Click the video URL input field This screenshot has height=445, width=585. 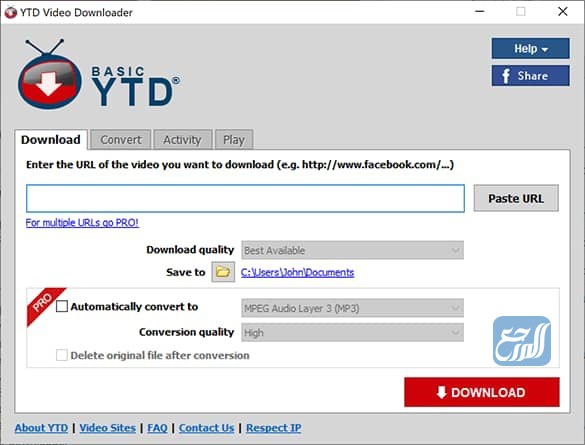pyautogui.click(x=245, y=198)
